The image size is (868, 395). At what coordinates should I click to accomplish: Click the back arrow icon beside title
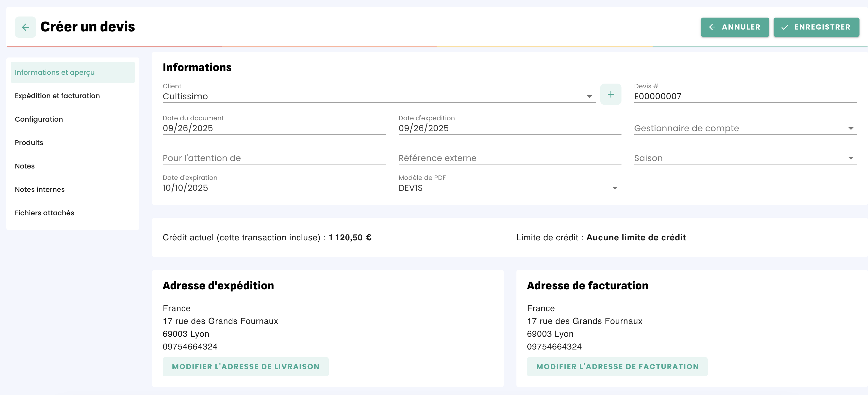coord(25,27)
